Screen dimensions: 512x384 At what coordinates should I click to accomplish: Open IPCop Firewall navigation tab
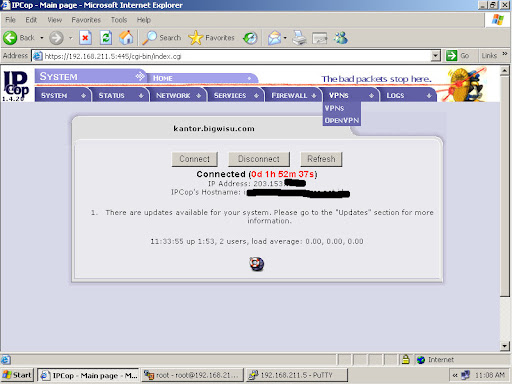point(293,95)
